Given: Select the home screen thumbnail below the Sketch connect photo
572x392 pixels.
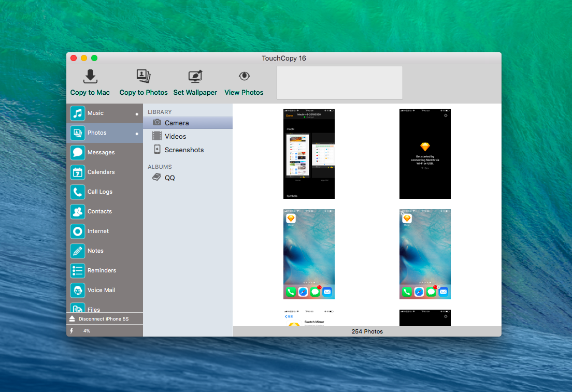Looking at the screenshot, I should 425,254.
